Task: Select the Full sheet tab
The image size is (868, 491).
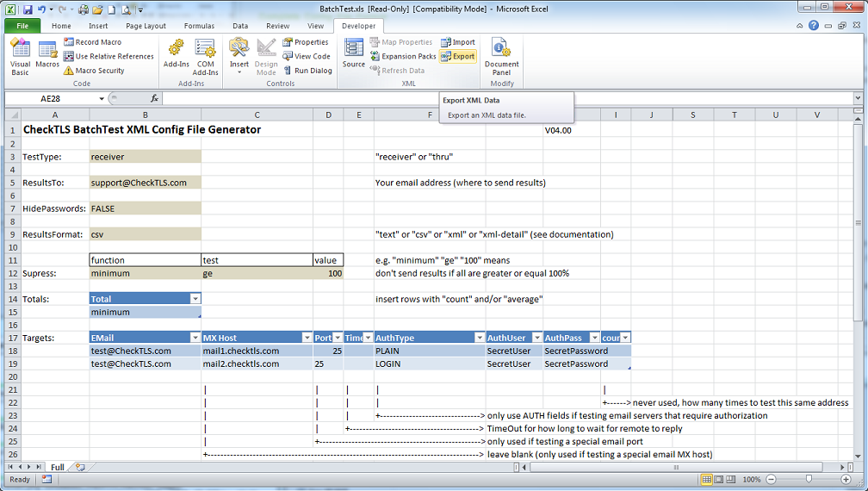Action: (x=57, y=467)
